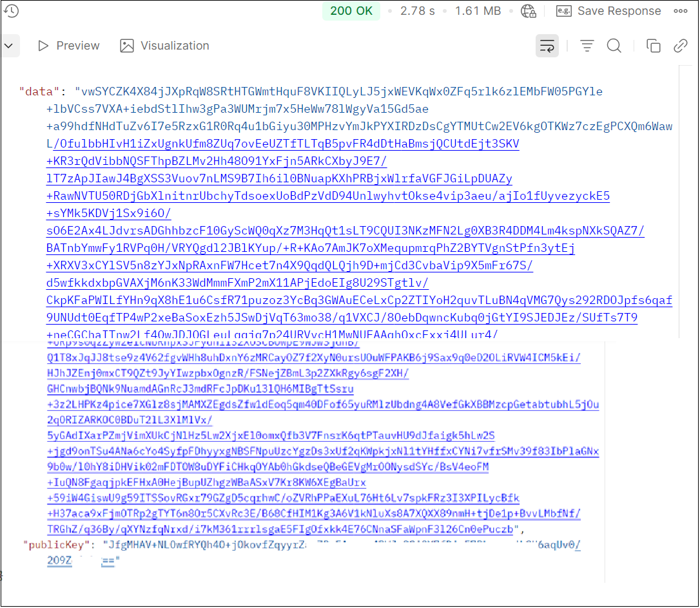This screenshot has height=608, width=700.
Task: Copy response with the copy icon
Action: click(x=653, y=46)
